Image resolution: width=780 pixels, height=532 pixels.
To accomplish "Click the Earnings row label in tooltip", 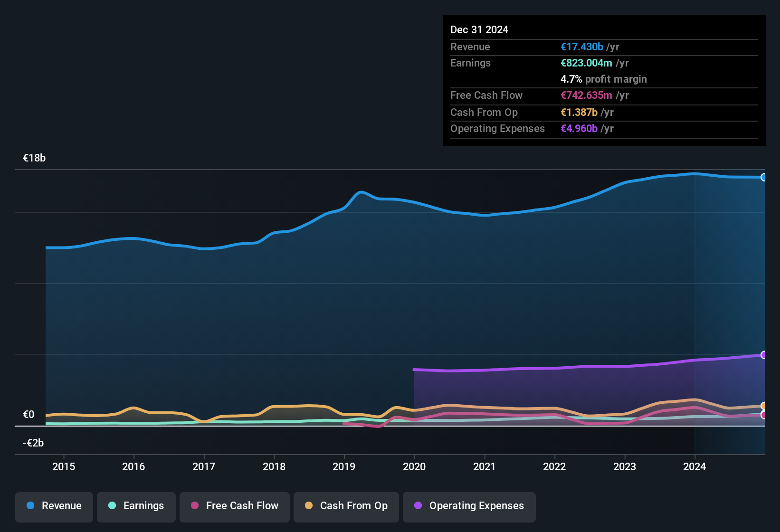I will tap(470, 63).
